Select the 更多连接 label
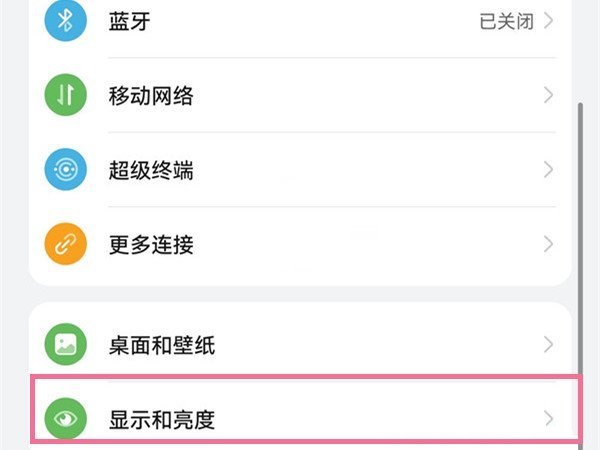Viewport: 600px width, 450px height. [x=151, y=244]
